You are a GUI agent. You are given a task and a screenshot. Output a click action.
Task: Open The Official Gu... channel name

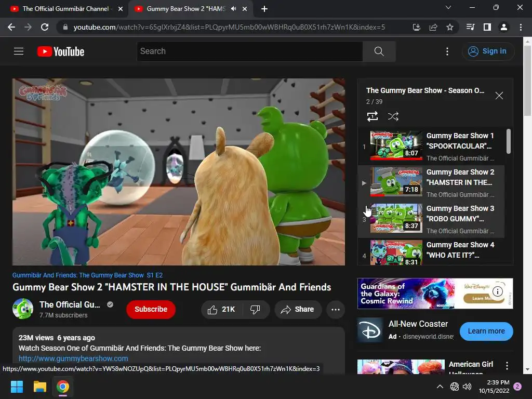coord(70,304)
